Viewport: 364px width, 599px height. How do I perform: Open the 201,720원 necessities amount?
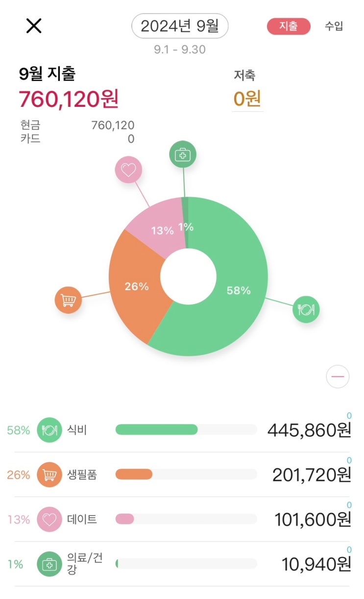312,475
